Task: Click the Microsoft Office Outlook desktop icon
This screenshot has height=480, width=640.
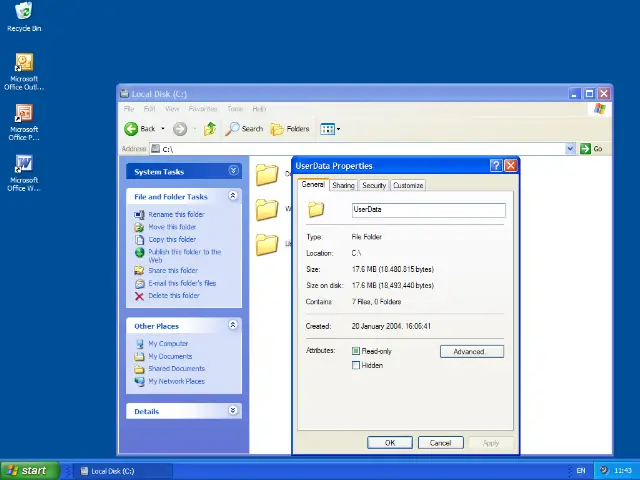Action: tap(23, 64)
